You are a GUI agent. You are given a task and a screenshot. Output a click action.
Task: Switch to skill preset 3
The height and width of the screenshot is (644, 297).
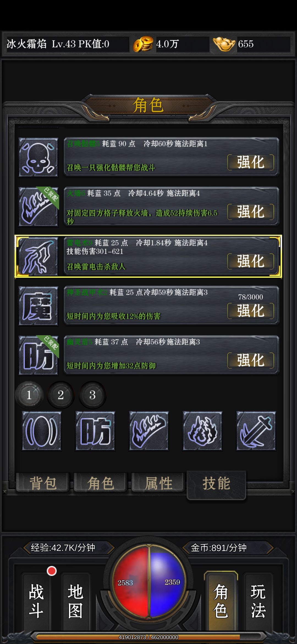tap(92, 395)
